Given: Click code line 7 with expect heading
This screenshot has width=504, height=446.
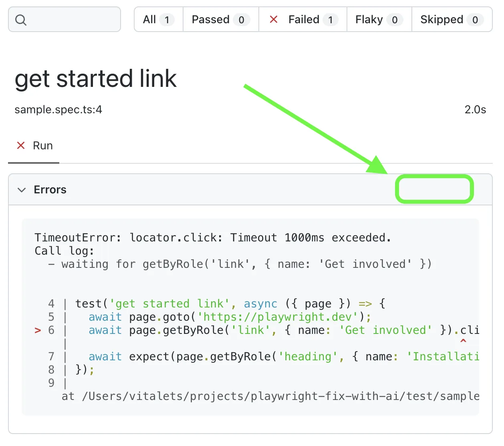Looking at the screenshot, I should coord(263,357).
